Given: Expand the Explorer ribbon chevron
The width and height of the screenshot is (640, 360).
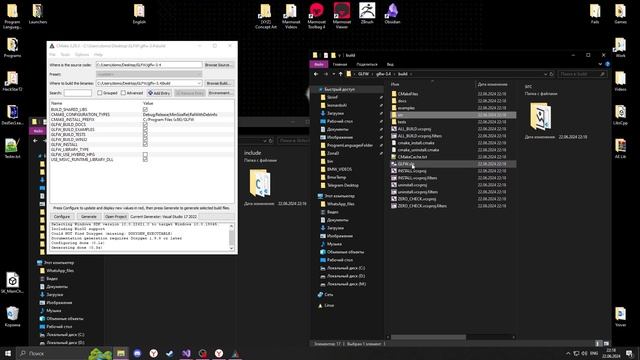Looking at the screenshot, I should coord(600,64).
